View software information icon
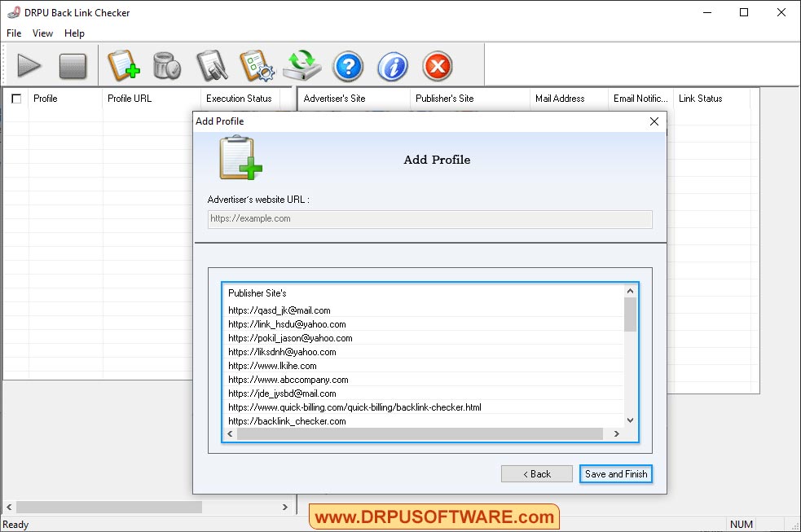Viewport: 801px width, 532px height. [x=393, y=66]
